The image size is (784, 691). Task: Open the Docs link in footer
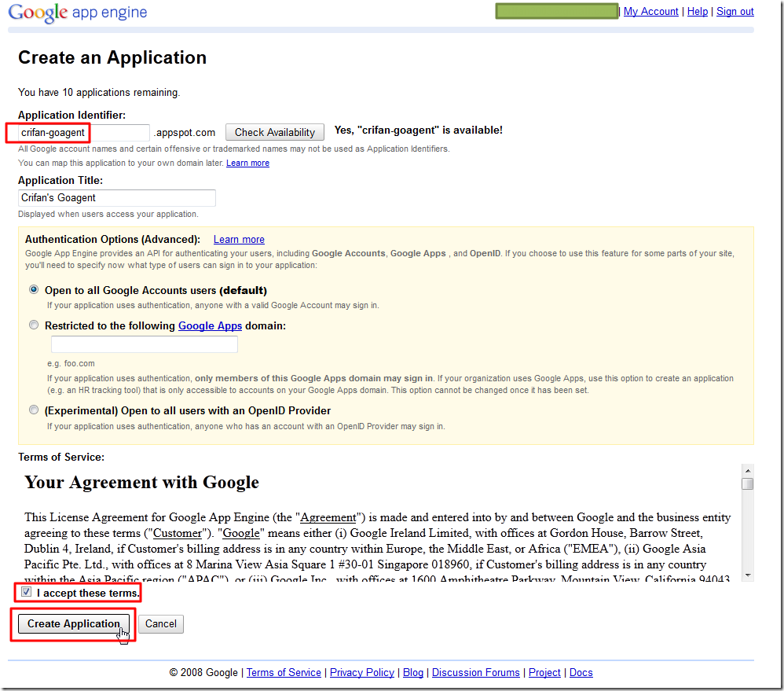click(581, 672)
